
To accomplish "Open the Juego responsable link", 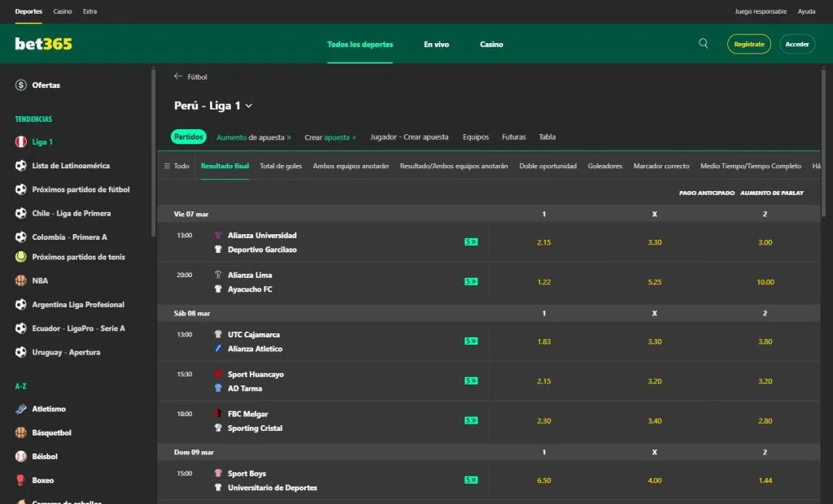I will (x=759, y=11).
